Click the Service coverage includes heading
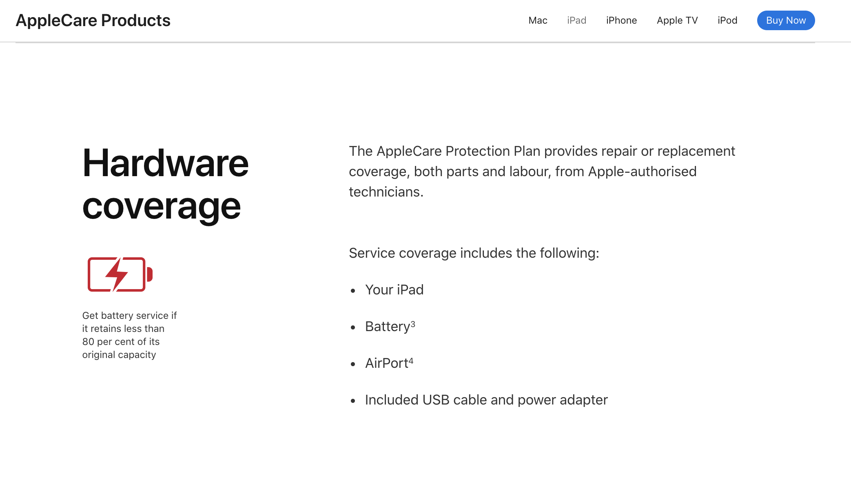Screen dimensions: 851x504 pos(474,253)
